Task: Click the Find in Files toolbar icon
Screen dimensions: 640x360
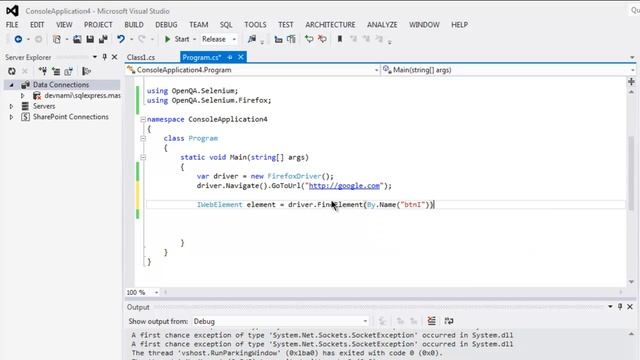Action: [x=252, y=39]
